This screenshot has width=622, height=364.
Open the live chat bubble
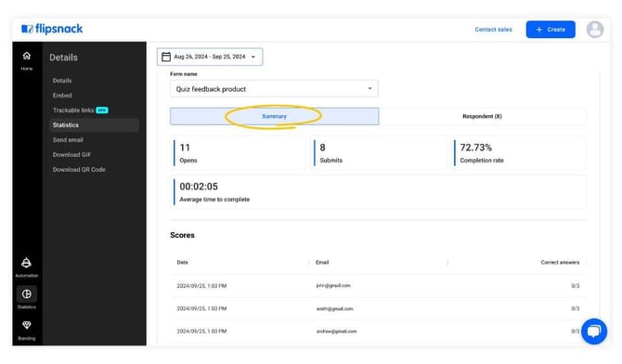pyautogui.click(x=594, y=331)
